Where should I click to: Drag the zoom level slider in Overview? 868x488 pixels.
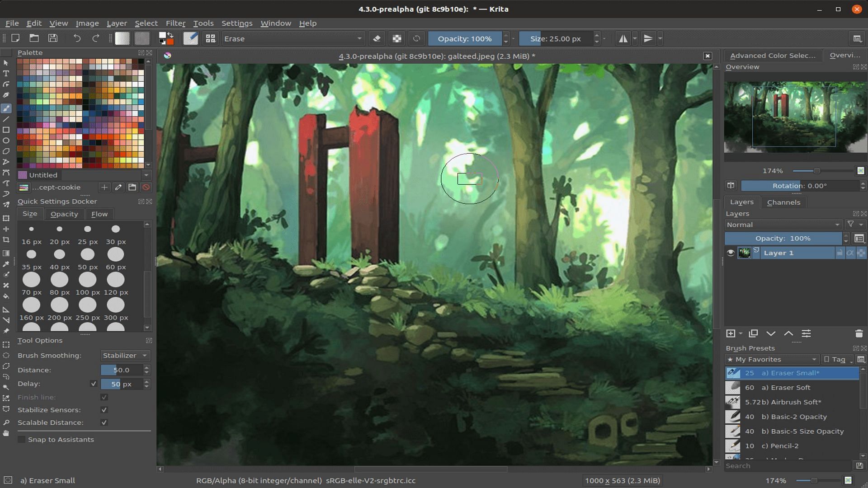pyautogui.click(x=817, y=170)
